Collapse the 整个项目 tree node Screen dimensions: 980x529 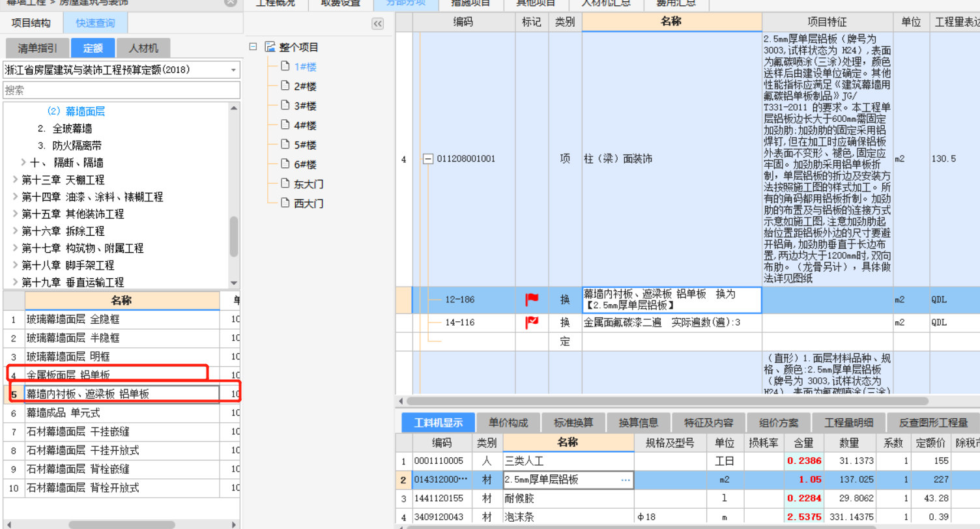tap(253, 47)
